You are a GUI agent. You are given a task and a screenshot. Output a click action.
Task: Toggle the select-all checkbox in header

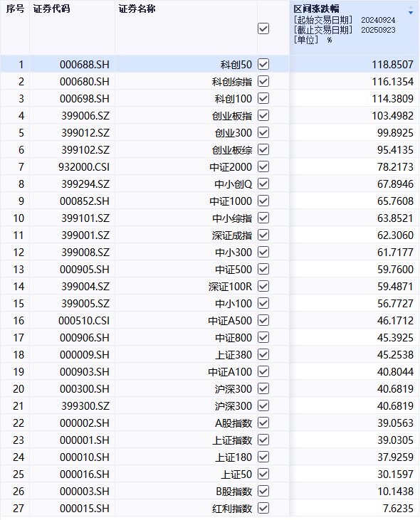[x=263, y=28]
